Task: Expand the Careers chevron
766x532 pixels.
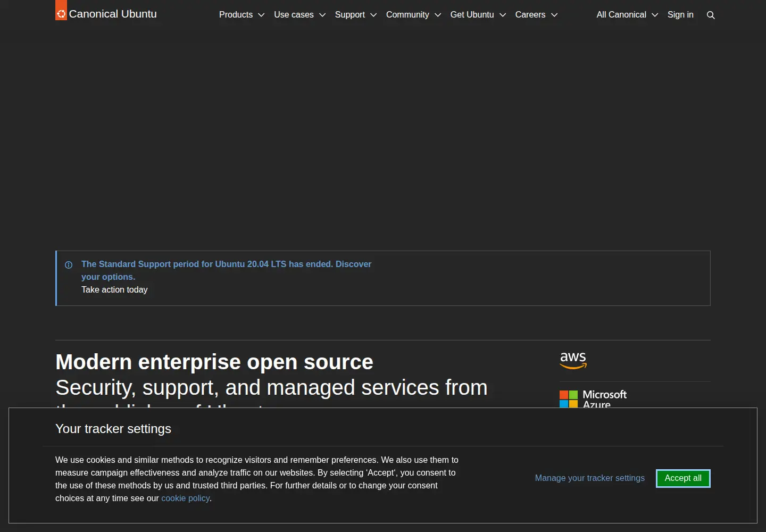Action: (x=554, y=15)
